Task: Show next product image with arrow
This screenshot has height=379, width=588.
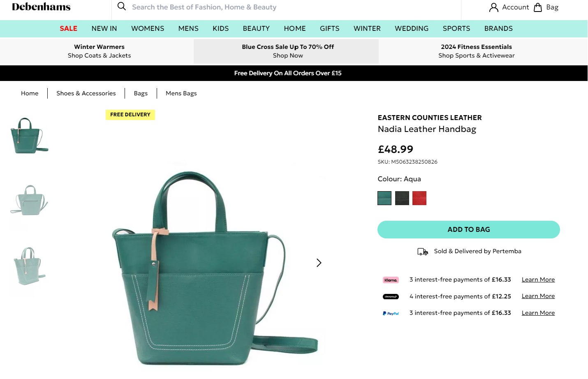Action: tap(319, 263)
